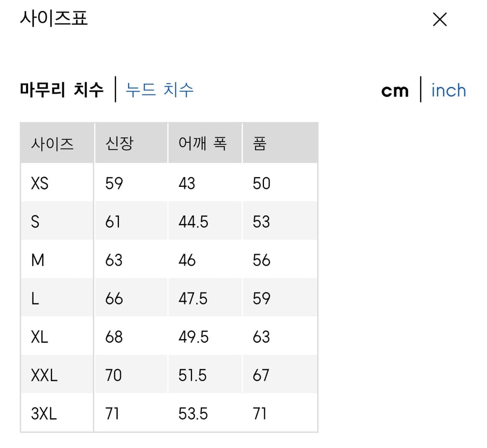Click the 품 column header
The height and width of the screenshot is (448, 487).
258,143
